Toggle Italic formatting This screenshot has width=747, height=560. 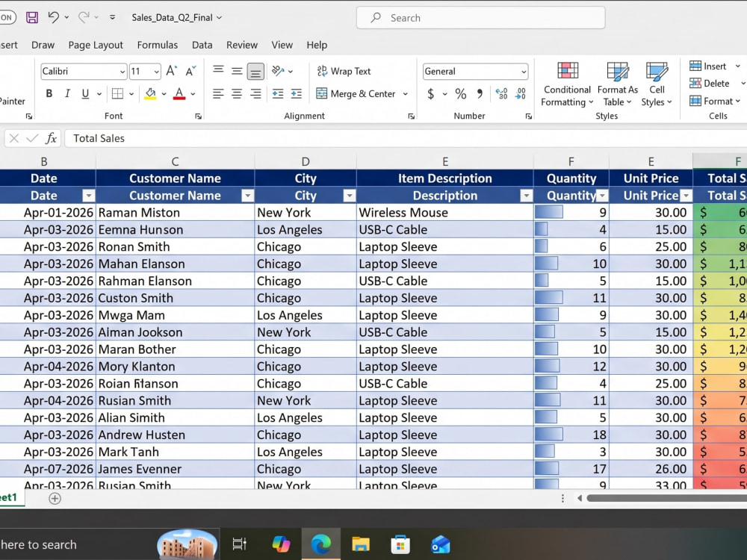[x=67, y=94]
